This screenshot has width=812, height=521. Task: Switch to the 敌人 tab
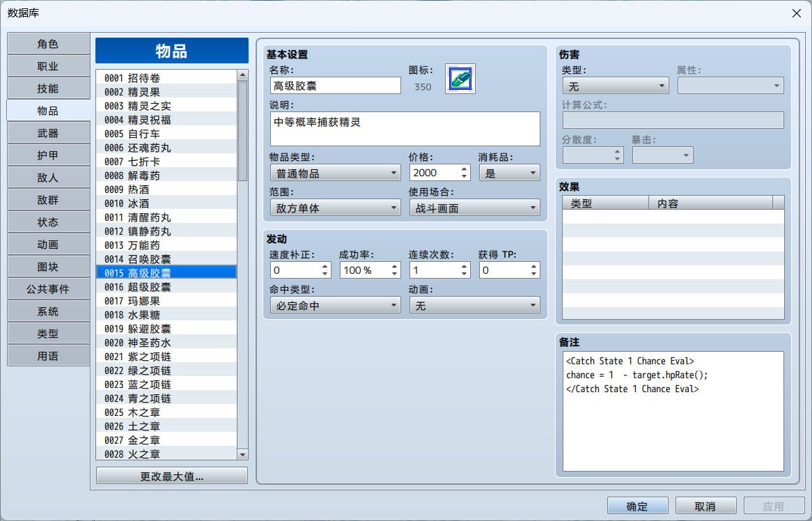click(x=48, y=178)
